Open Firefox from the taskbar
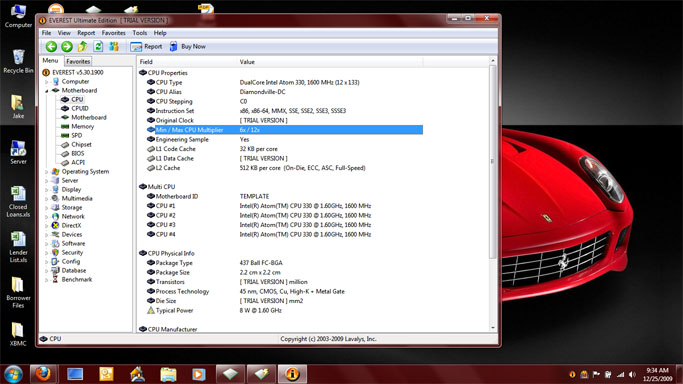 pos(43,374)
